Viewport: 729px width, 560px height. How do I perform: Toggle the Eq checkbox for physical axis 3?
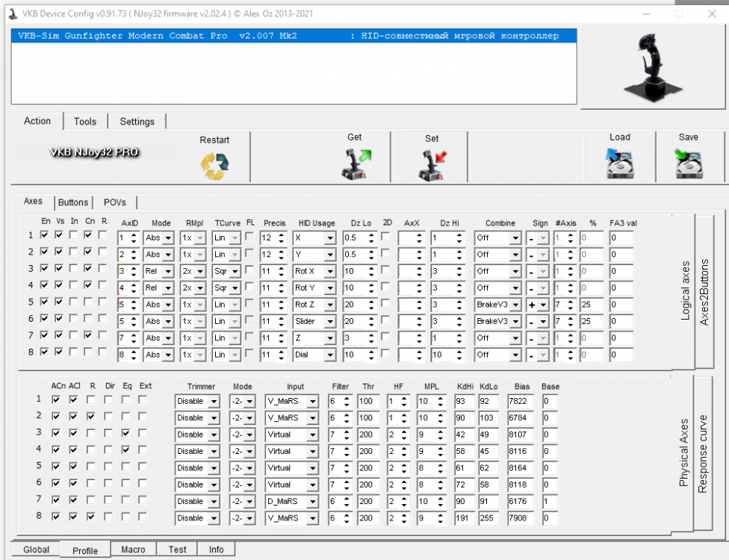click(x=125, y=433)
